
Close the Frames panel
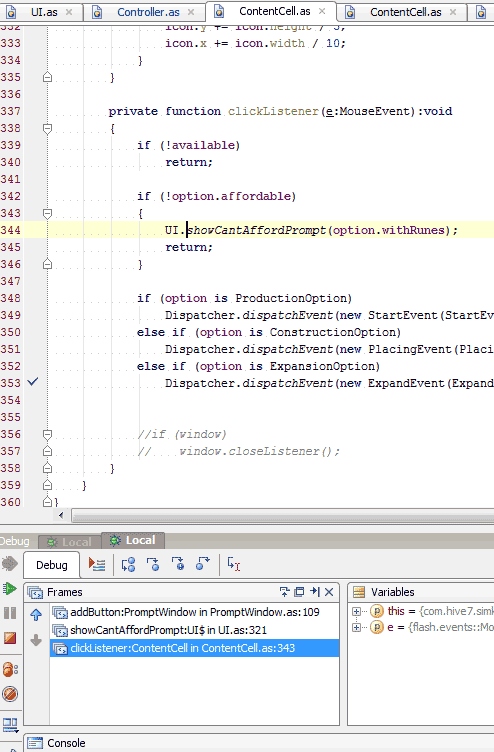point(329,592)
